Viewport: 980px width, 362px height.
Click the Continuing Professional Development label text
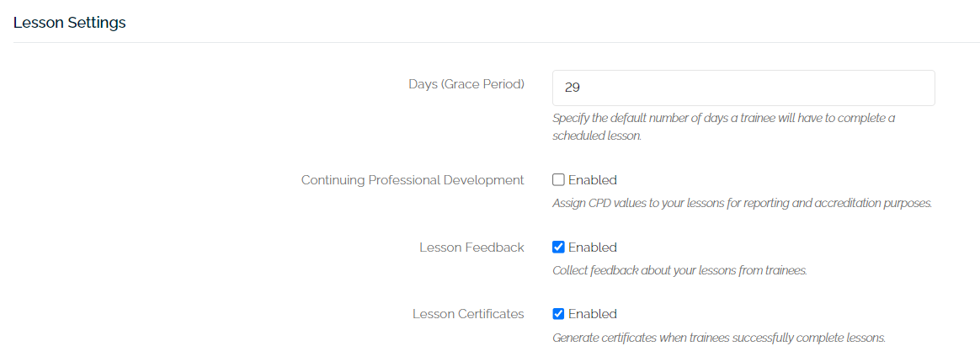coord(413,180)
